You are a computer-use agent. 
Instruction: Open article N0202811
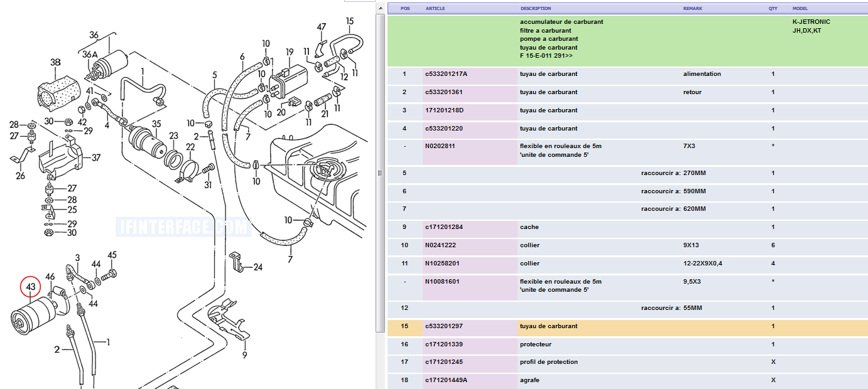coord(439,146)
